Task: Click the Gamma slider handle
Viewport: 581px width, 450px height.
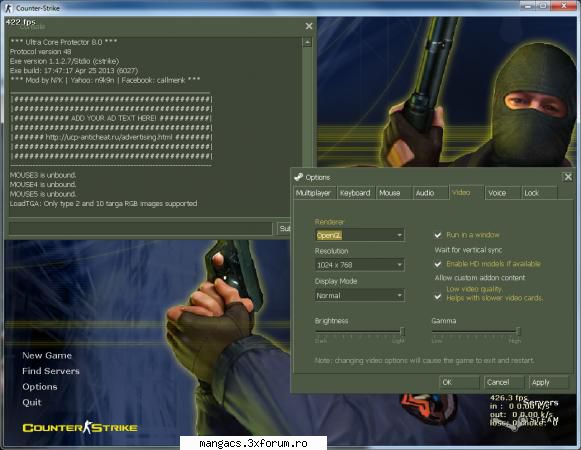Action: coord(518,331)
